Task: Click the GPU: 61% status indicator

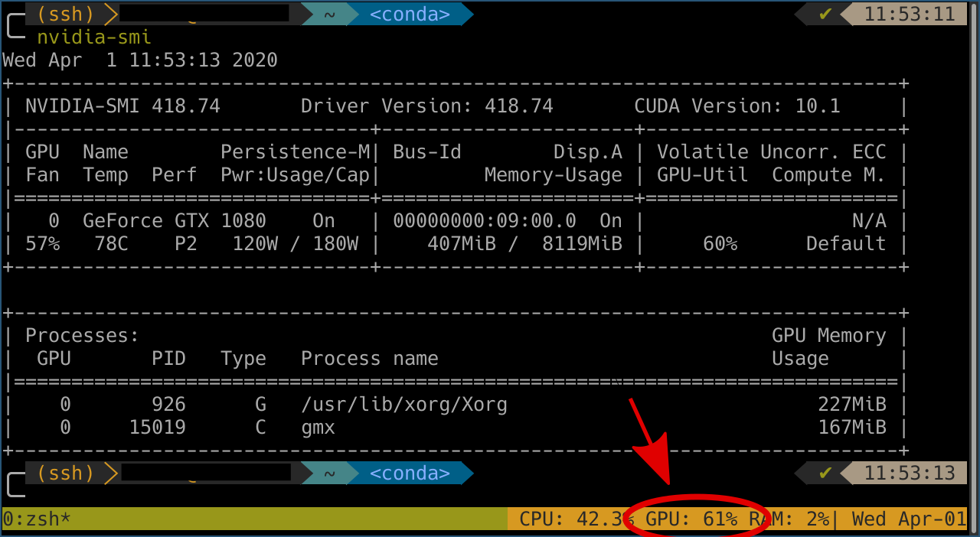Action: click(691, 519)
